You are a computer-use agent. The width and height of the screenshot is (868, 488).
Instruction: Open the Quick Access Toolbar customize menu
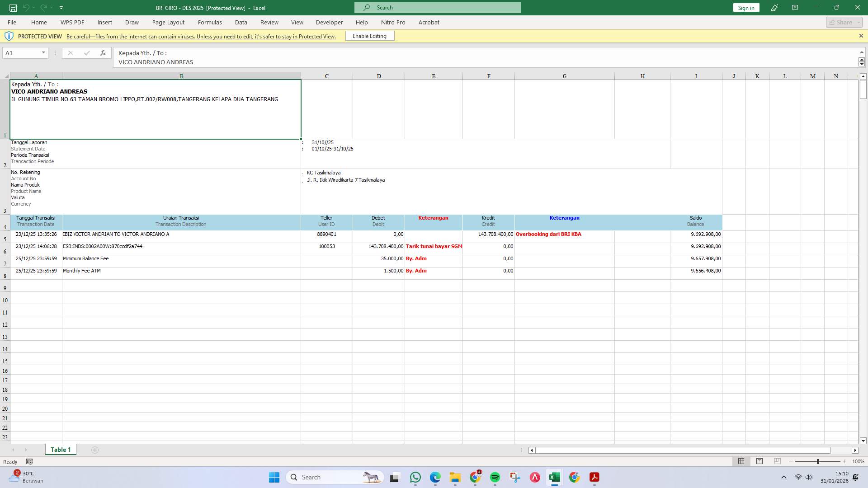coord(61,7)
